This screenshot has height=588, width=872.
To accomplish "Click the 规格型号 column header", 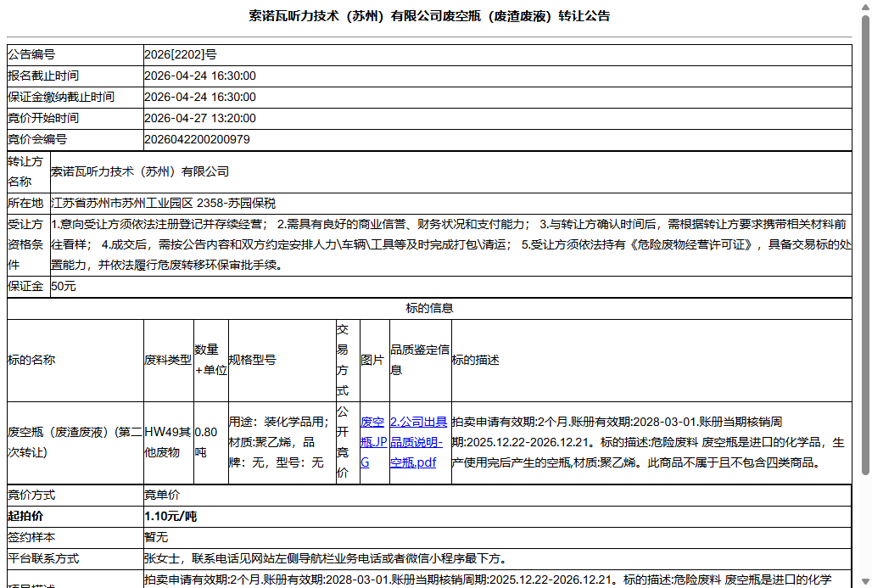I will pos(282,360).
